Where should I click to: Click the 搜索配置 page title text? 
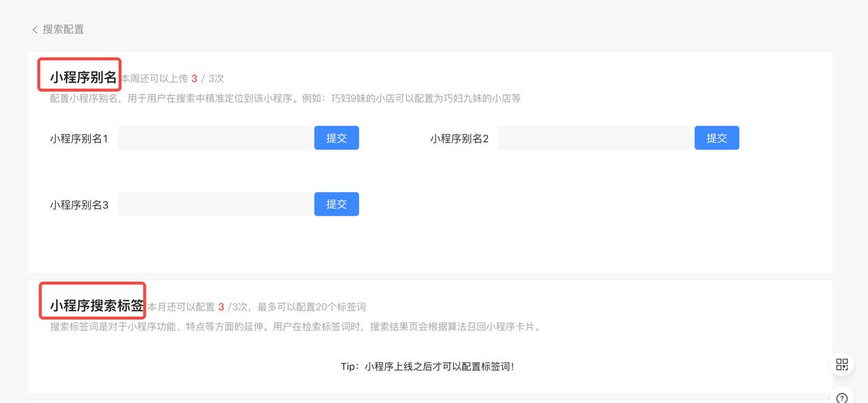(x=63, y=29)
